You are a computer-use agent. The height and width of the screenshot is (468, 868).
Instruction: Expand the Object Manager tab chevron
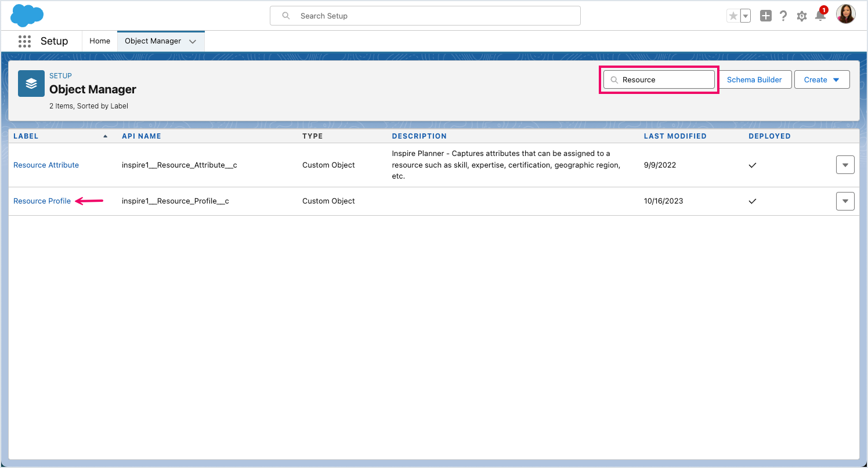point(193,41)
